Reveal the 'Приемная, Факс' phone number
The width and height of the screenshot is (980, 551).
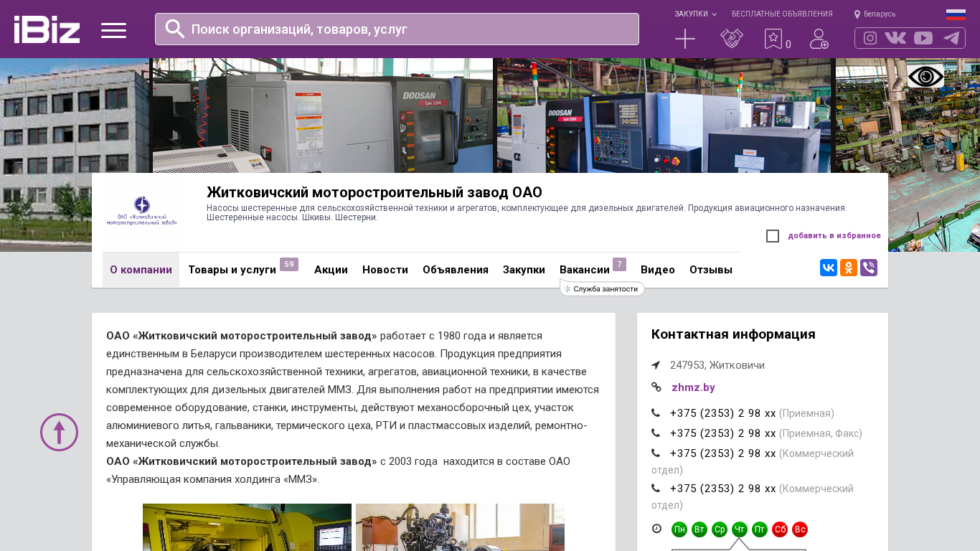pos(723,433)
